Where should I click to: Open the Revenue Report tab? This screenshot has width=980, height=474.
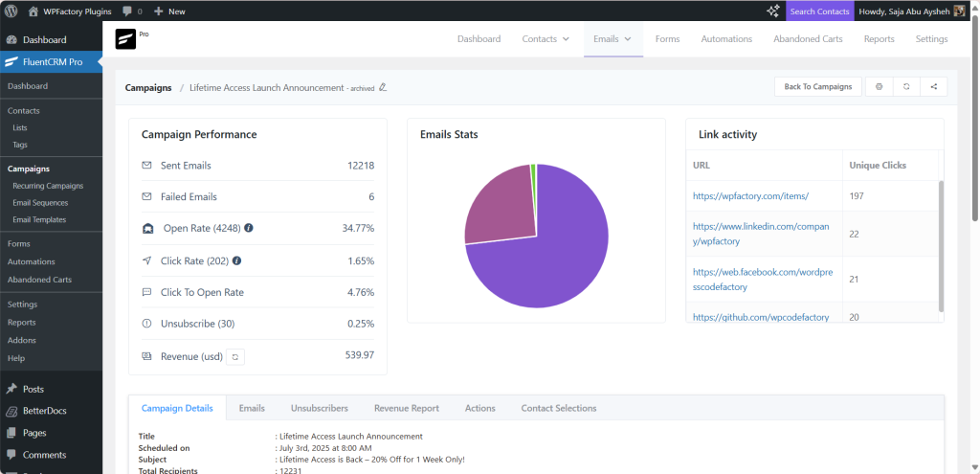pos(407,408)
